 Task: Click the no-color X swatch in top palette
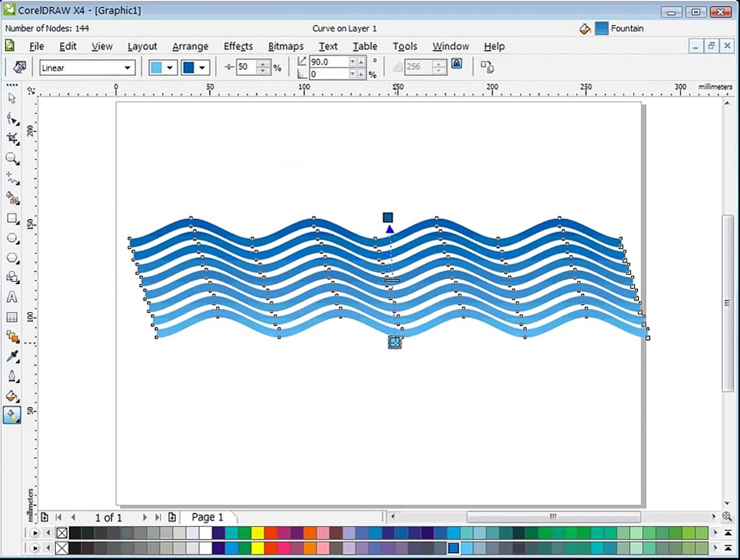click(x=62, y=533)
